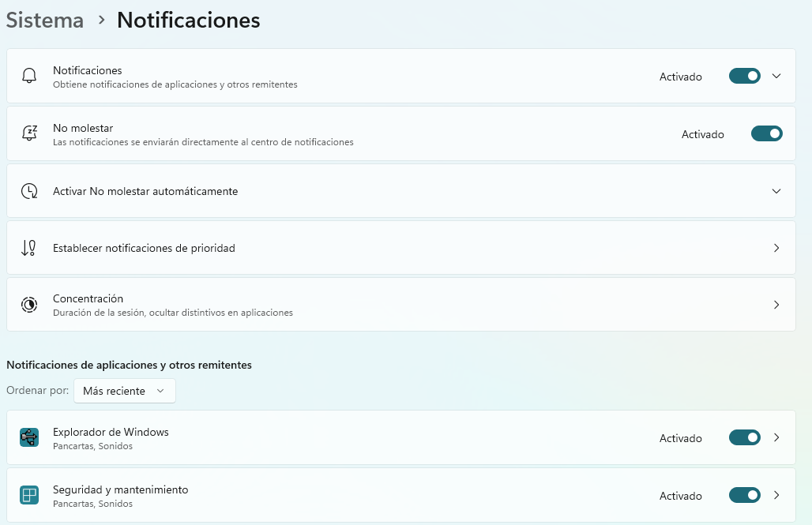Go back to Sistema via breadcrumb
Viewport: 812px width, 525px height.
pos(45,21)
